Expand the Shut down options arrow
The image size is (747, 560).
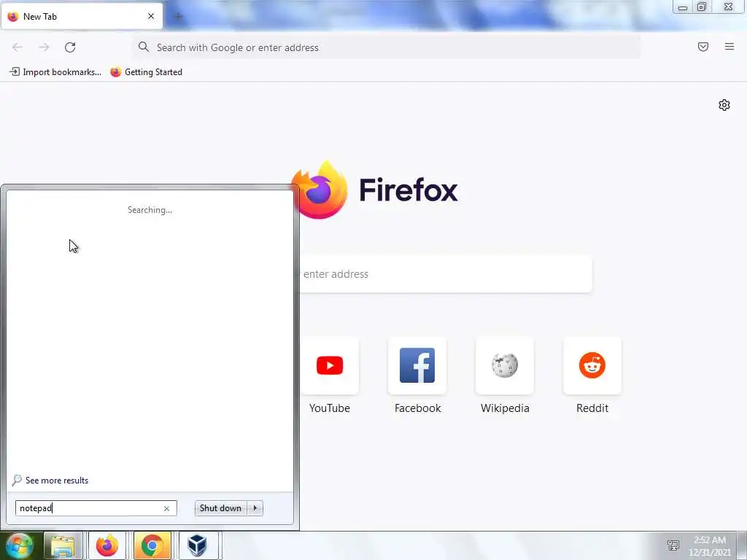[255, 508]
